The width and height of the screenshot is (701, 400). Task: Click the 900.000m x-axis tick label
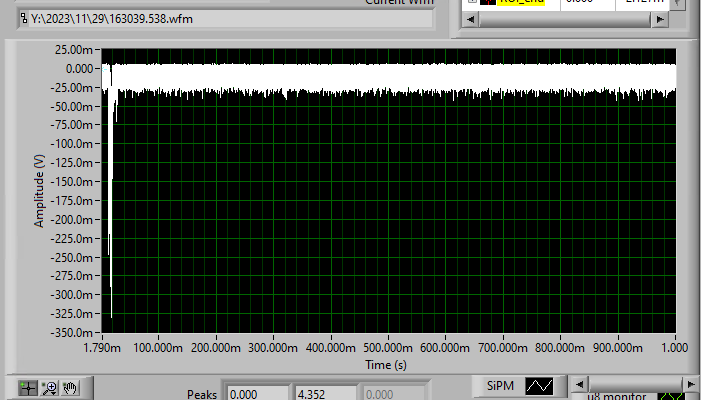coord(617,348)
